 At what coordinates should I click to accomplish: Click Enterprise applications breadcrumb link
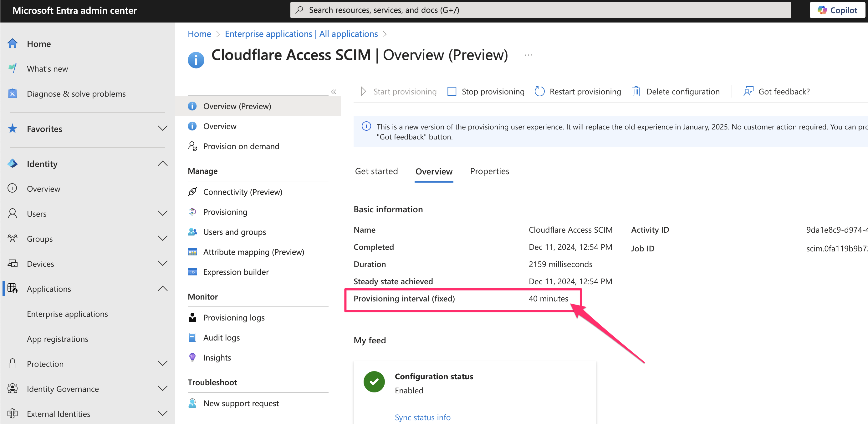(301, 34)
